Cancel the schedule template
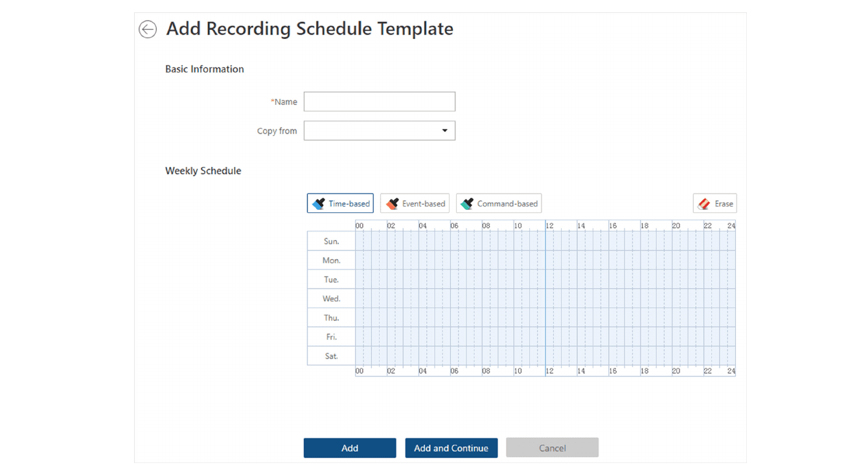The image size is (868, 476). coord(553,448)
